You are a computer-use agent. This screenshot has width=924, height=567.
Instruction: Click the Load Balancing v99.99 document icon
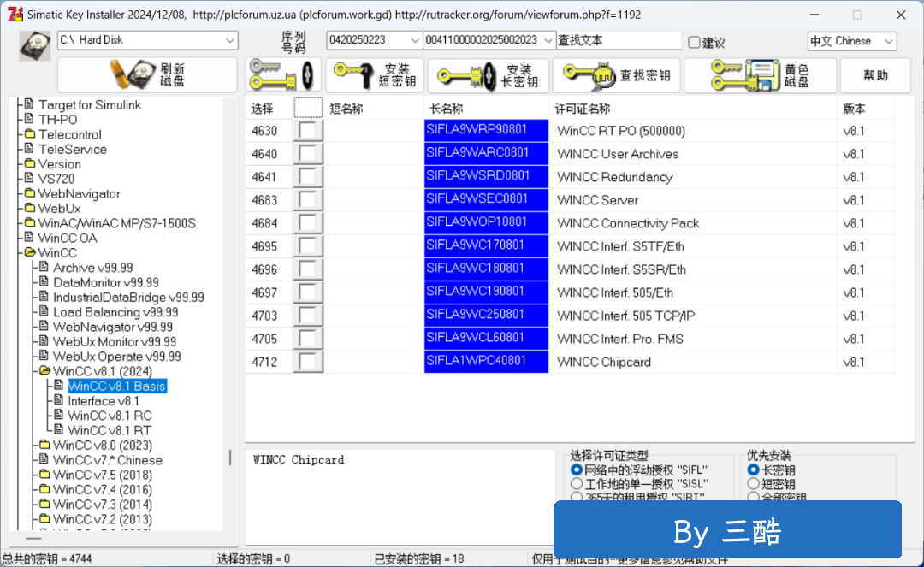click(x=44, y=311)
